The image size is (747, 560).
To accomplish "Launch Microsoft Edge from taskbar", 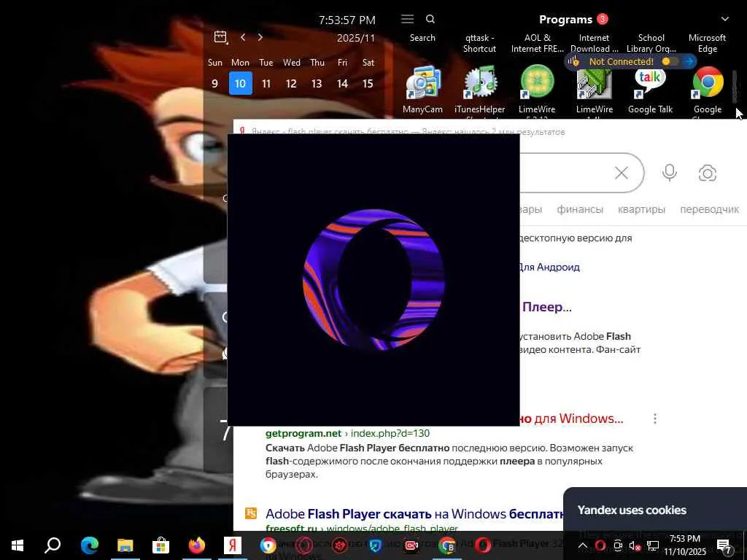I will pos(89,545).
